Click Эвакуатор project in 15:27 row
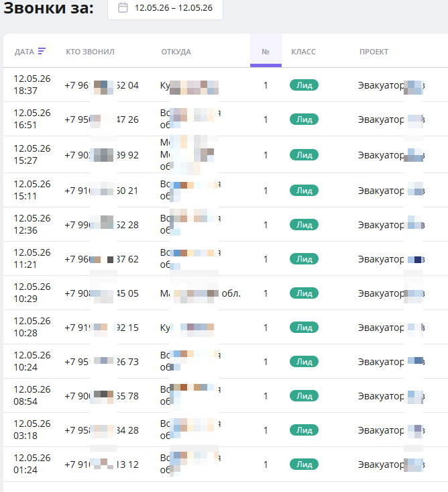 [391, 155]
